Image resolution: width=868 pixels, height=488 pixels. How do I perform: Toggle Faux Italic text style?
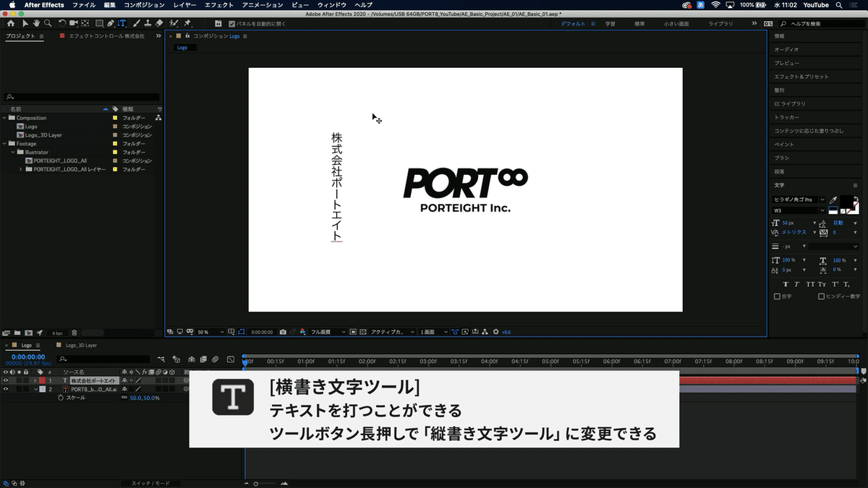pyautogui.click(x=797, y=284)
